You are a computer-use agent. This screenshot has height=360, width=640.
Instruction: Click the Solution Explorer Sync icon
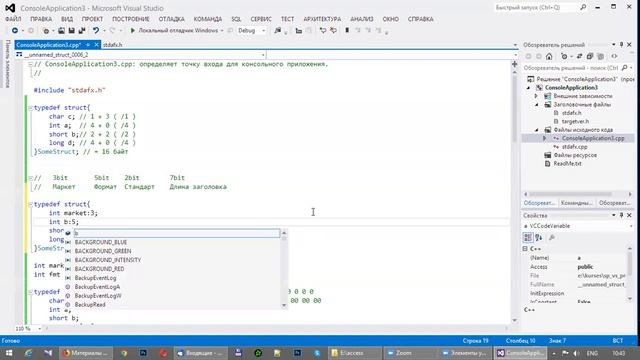coord(579,56)
